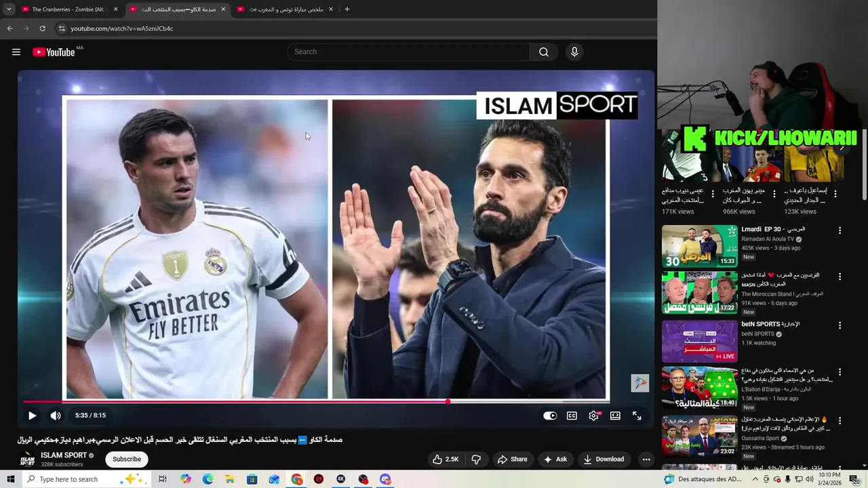
Task: Close the ملخص مباراة تونس و المغرب tab
Action: click(331, 9)
